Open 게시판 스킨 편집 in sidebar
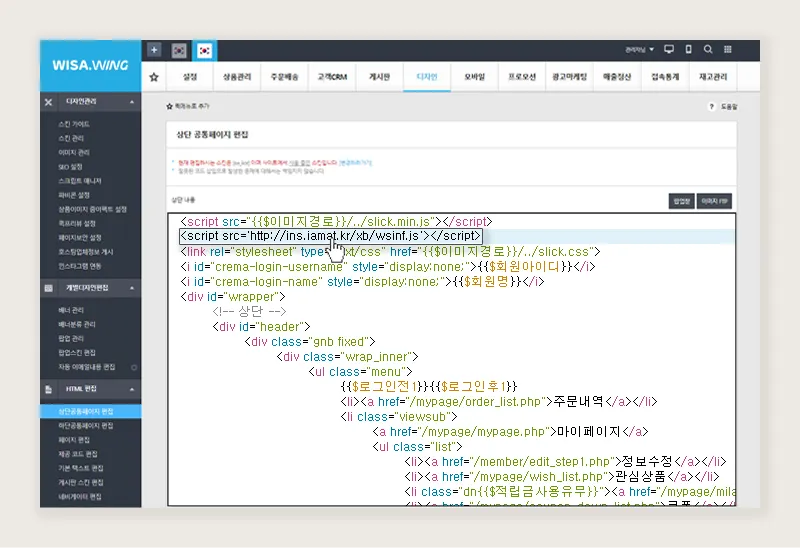 [x=81, y=483]
